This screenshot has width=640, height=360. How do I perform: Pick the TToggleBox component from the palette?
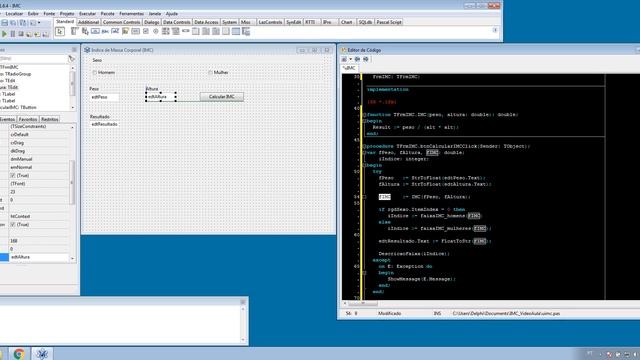[136, 31]
